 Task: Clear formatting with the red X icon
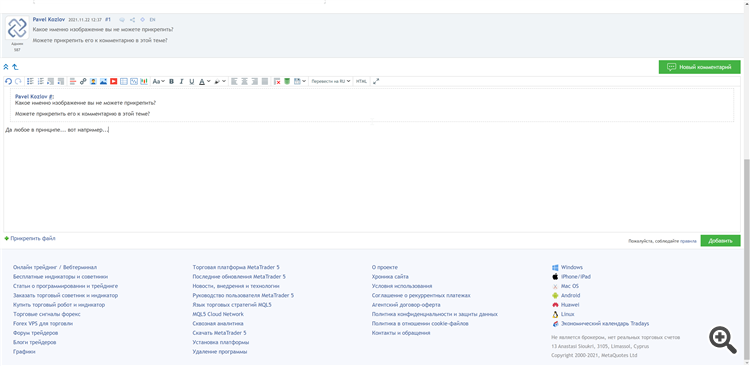(x=277, y=81)
